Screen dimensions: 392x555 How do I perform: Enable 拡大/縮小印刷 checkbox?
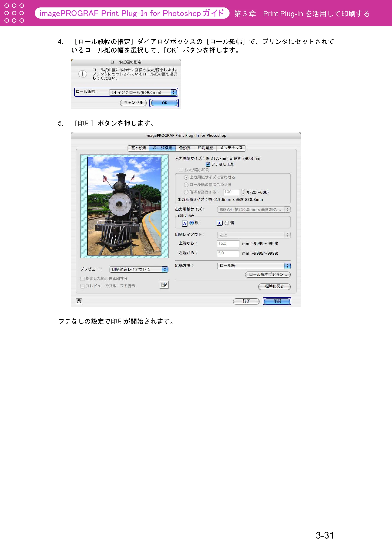(181, 170)
